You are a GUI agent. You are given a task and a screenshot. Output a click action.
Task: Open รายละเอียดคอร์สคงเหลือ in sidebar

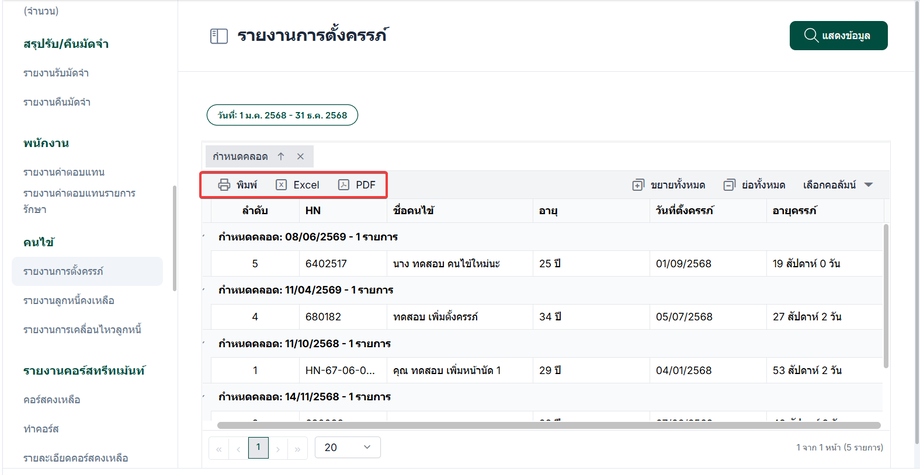[76, 458]
